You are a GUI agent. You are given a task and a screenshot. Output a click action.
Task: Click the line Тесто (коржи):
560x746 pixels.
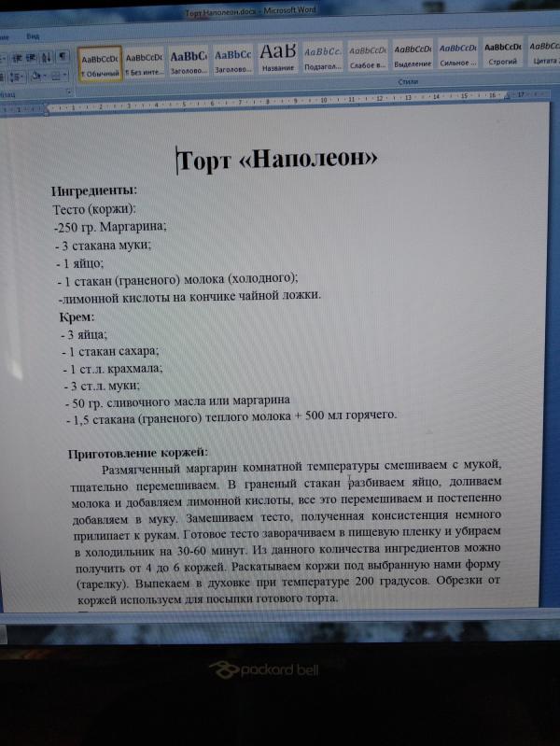[x=94, y=209]
